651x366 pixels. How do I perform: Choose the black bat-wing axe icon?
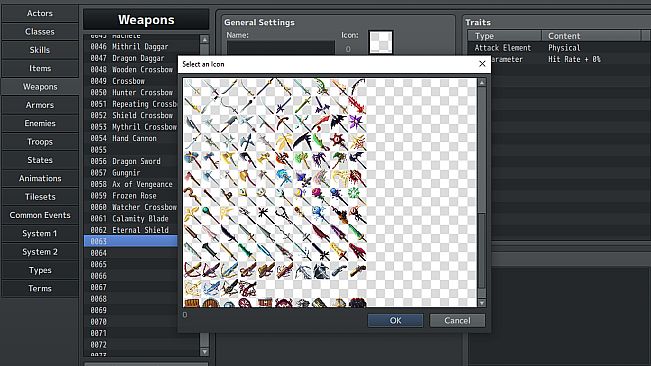[339, 124]
